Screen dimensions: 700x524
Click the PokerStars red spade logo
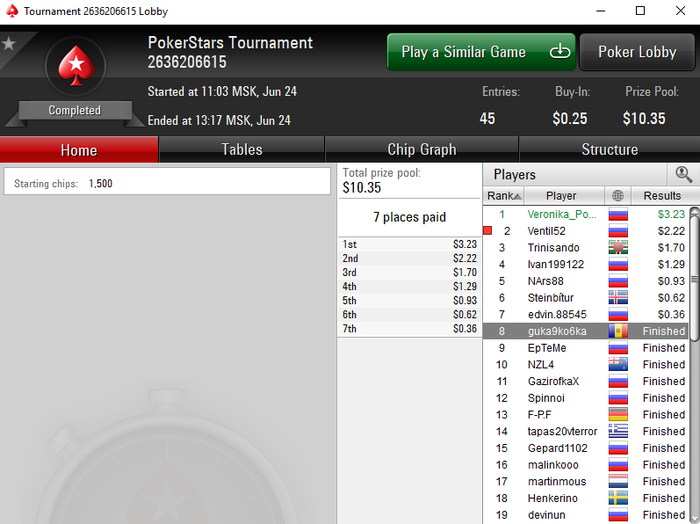click(x=76, y=66)
